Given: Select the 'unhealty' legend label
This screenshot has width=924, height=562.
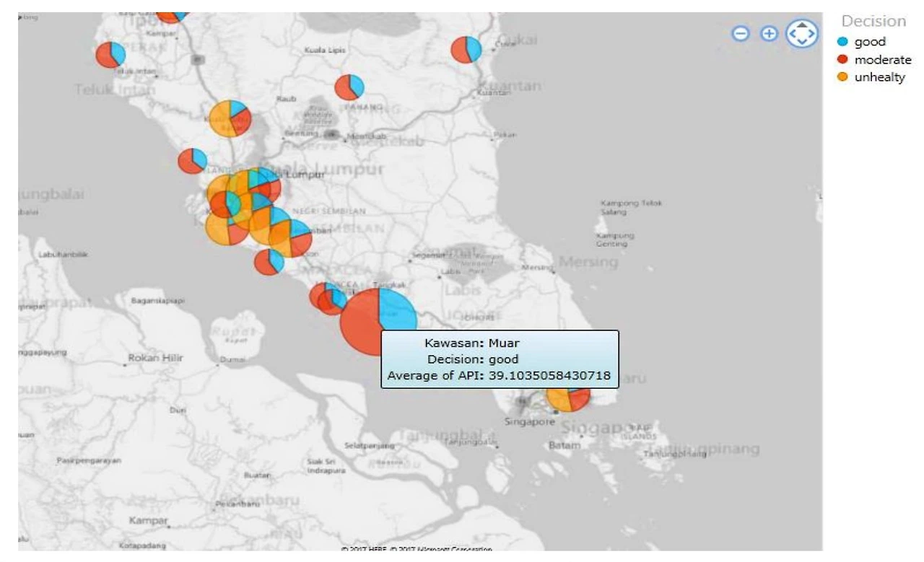Looking at the screenshot, I should [879, 77].
